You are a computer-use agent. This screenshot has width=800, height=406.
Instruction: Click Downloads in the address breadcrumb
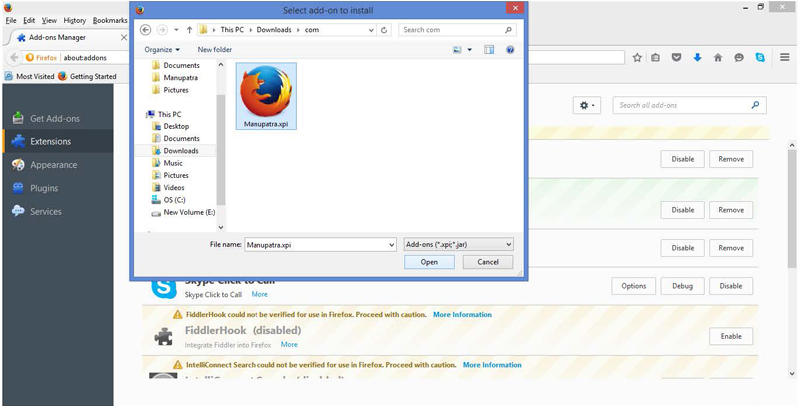coord(274,30)
